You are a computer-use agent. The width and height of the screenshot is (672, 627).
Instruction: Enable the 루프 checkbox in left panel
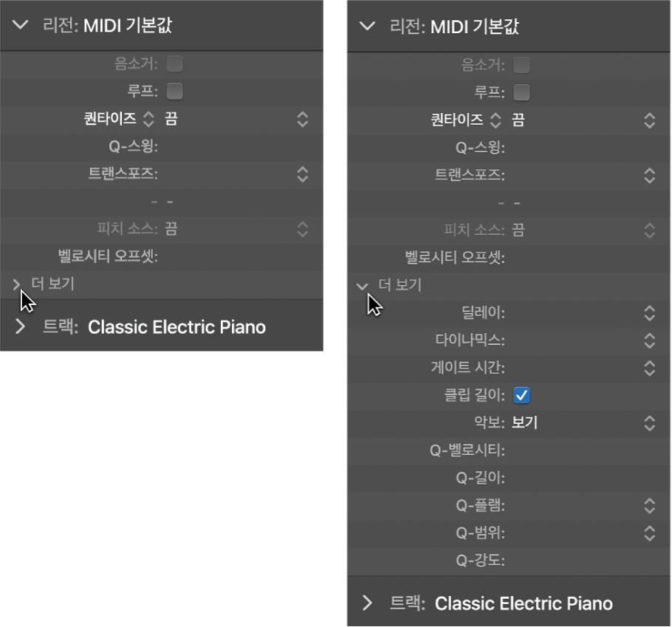pos(174,92)
